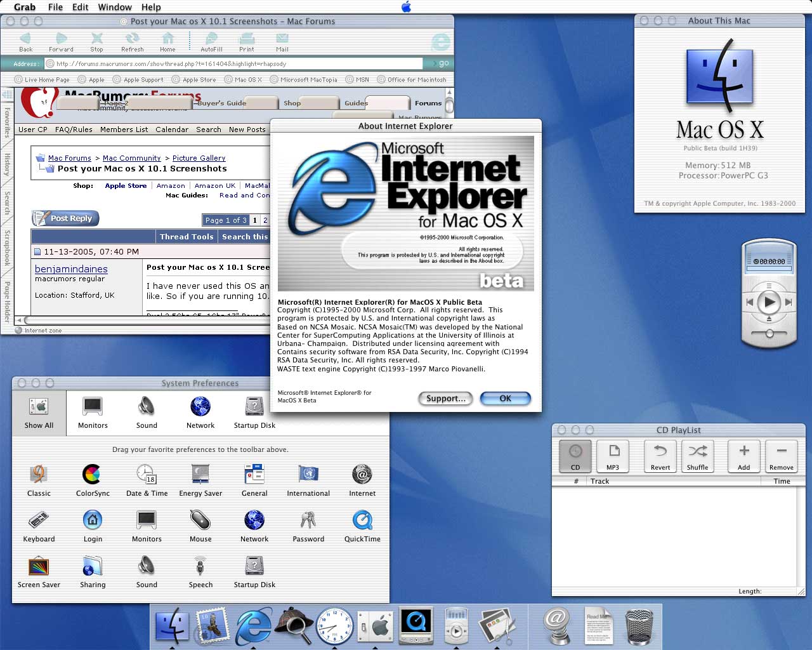Click Startup Disk in the preferences toolbar
This screenshot has width=812, height=650.
tap(254, 413)
